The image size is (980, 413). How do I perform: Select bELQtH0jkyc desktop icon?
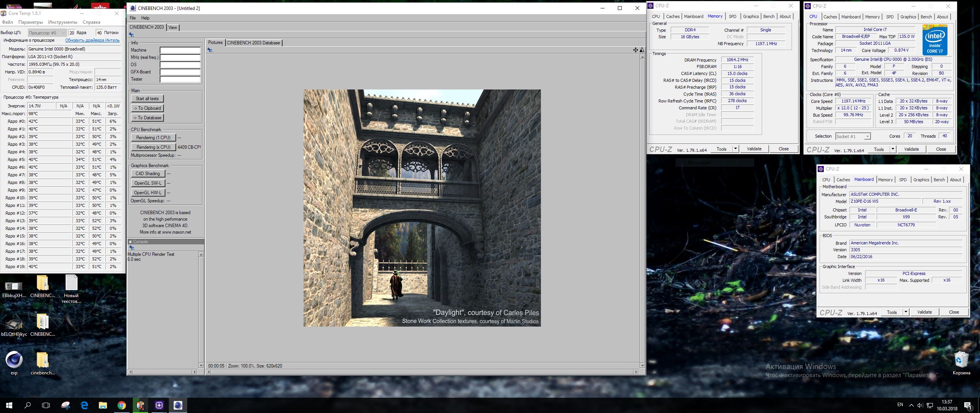pyautogui.click(x=14, y=327)
